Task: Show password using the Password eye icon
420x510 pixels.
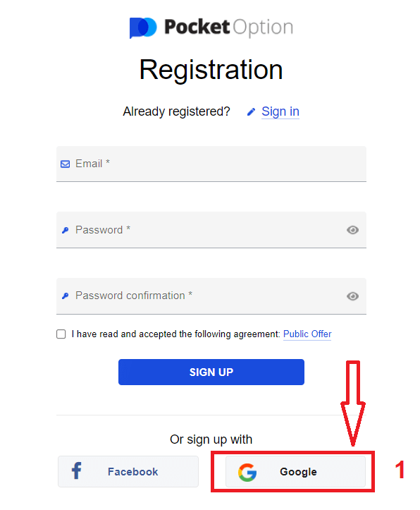Action: [352, 230]
